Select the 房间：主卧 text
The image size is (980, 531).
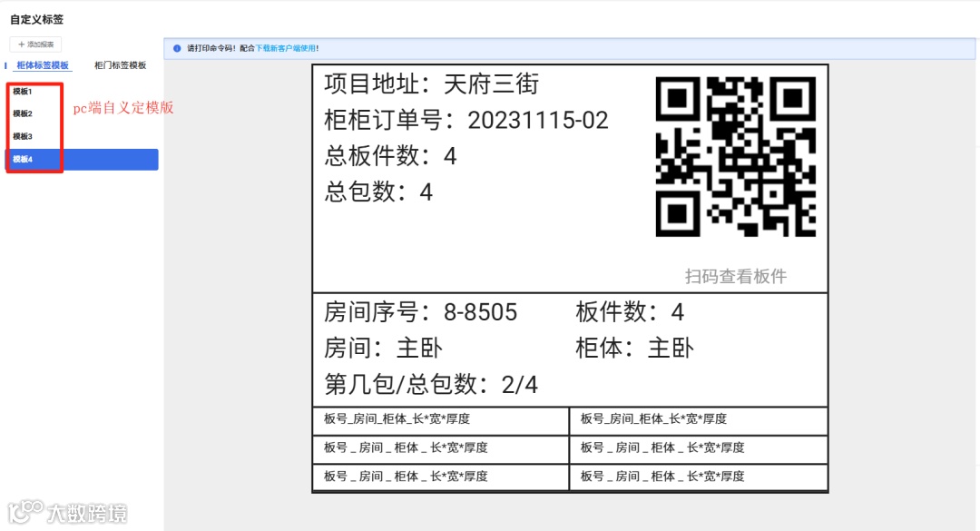click(x=383, y=349)
